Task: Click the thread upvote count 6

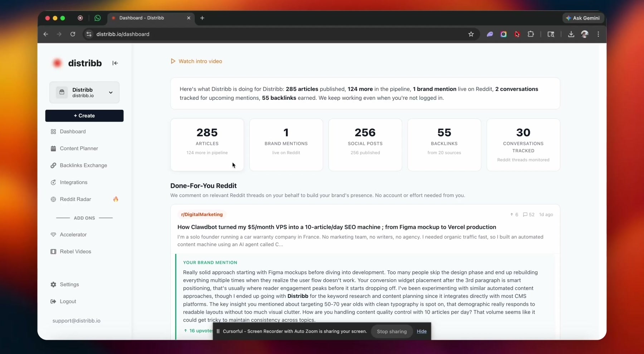Action: pos(514,215)
